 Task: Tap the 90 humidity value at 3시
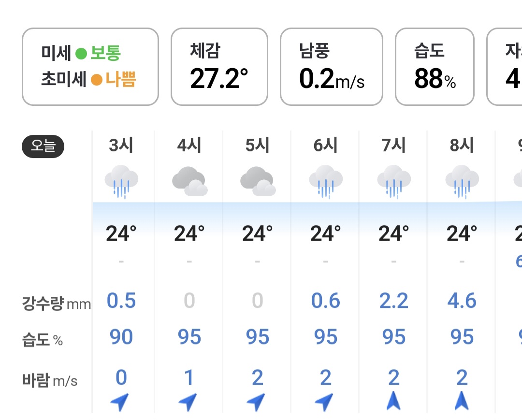click(x=121, y=337)
